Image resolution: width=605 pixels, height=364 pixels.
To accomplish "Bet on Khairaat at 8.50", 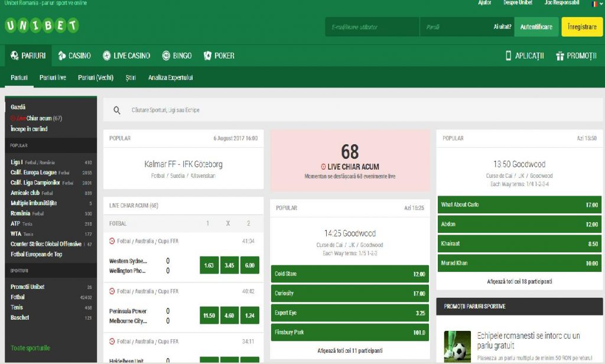I will 519,243.
